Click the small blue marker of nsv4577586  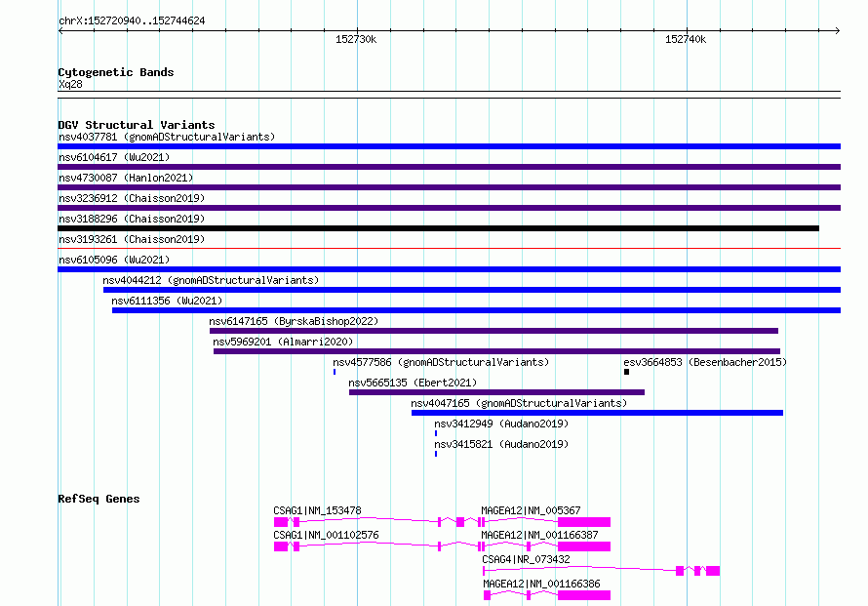tap(335, 372)
